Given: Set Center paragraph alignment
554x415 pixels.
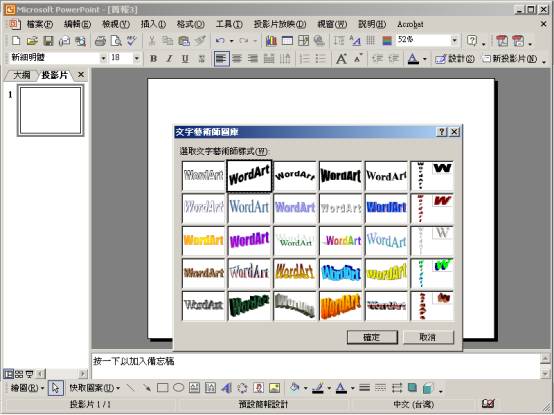Looking at the screenshot, I should click(x=237, y=59).
